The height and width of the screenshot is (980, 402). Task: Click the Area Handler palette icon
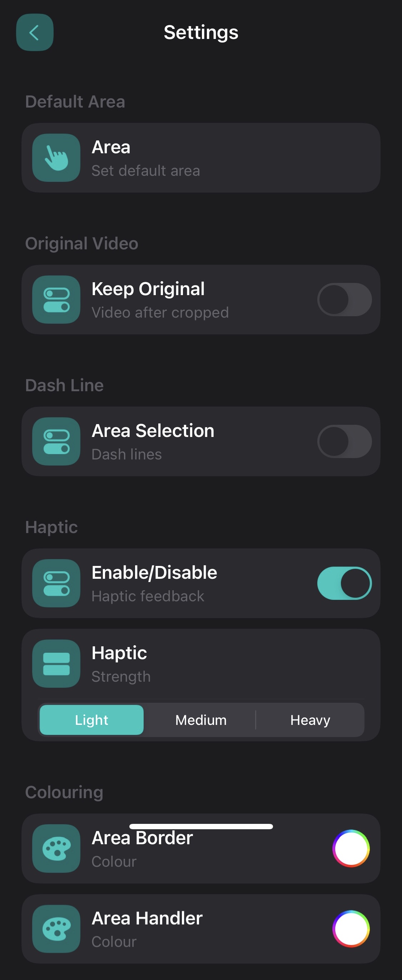pyautogui.click(x=56, y=929)
